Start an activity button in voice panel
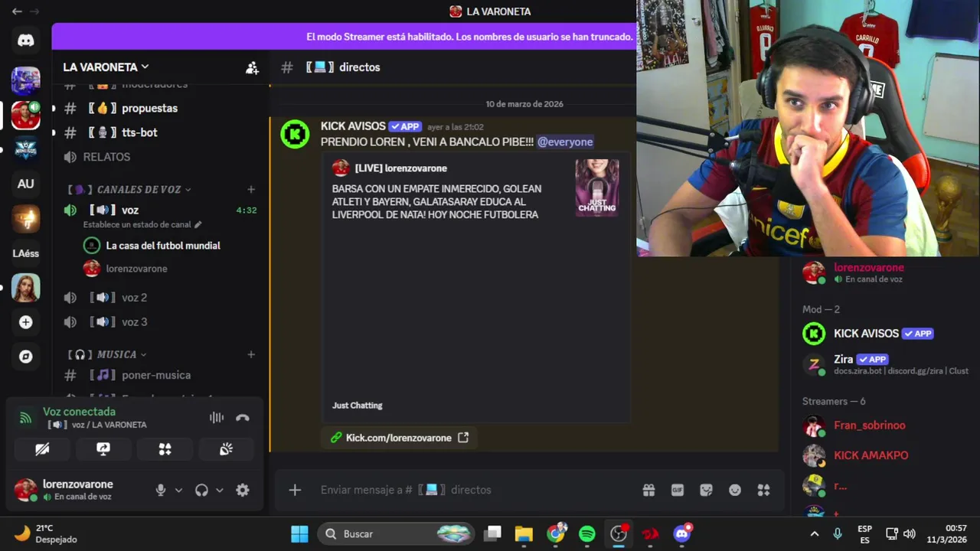 pos(165,449)
